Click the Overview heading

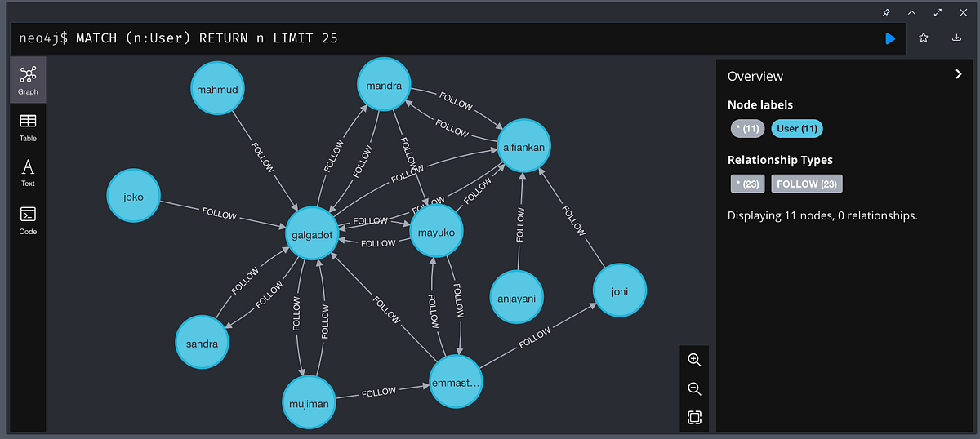[755, 76]
